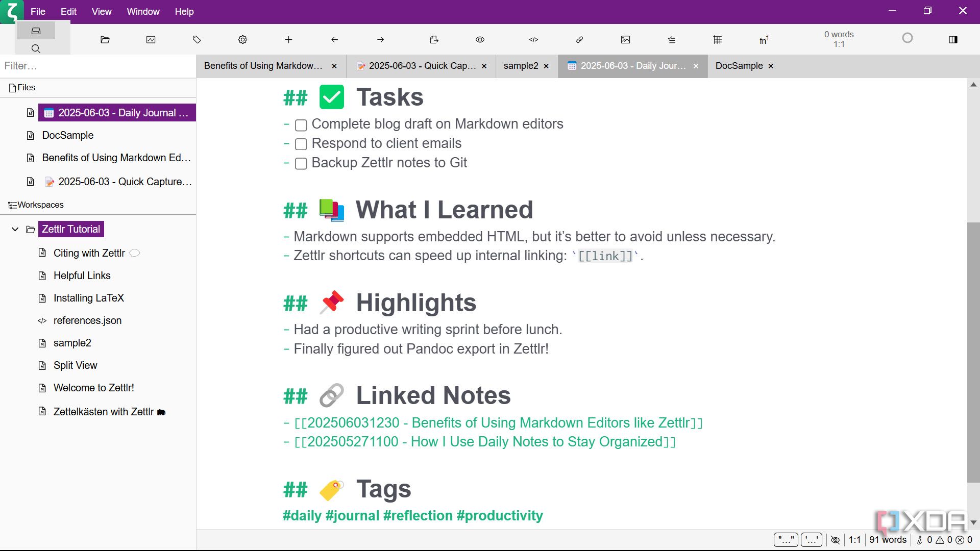Insert an image via toolbar image icon
Image resolution: width=980 pixels, height=551 pixels.
(x=626, y=39)
